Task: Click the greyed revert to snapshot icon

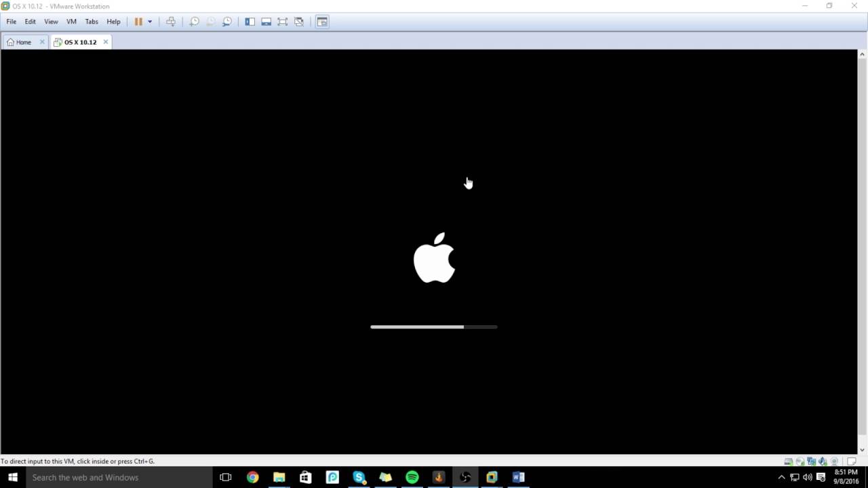Action: tap(210, 22)
